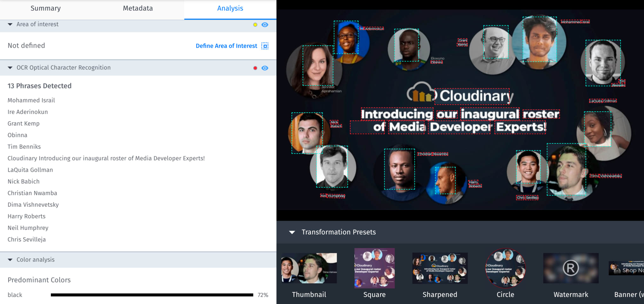Click the 'Ire Aderinokun' OCR phrase
This screenshot has height=304, width=644.
pyautogui.click(x=28, y=112)
